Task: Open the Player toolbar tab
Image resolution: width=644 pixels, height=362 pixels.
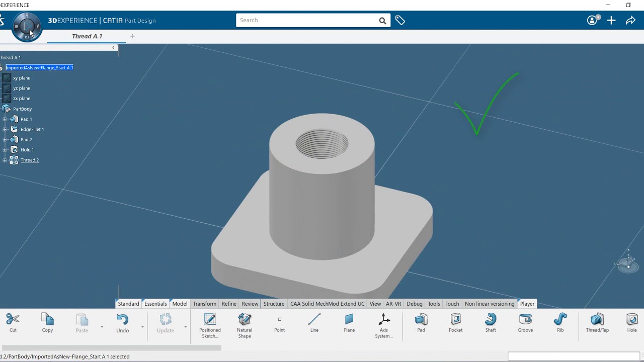Action: coord(527,304)
